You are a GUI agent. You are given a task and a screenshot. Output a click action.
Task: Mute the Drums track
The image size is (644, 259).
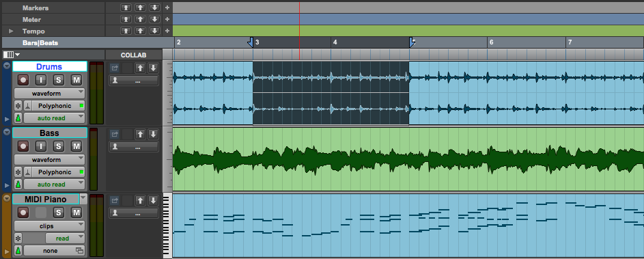(x=76, y=80)
